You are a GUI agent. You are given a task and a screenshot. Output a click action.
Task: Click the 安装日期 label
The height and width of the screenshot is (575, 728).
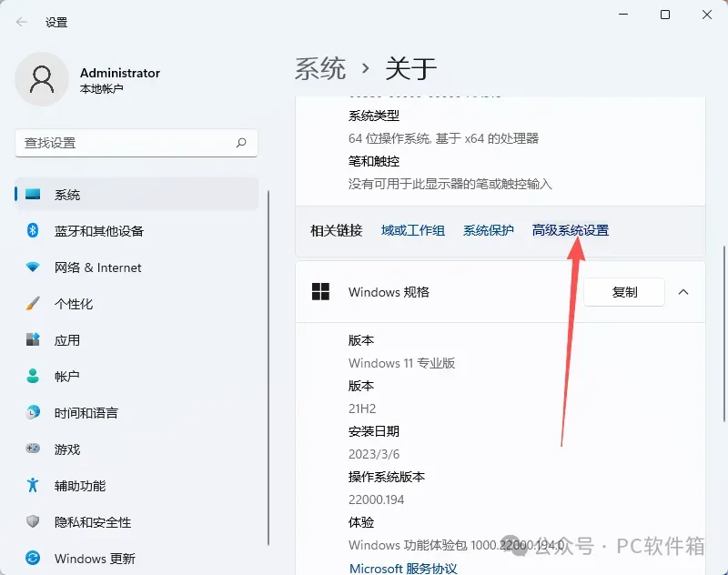(374, 431)
